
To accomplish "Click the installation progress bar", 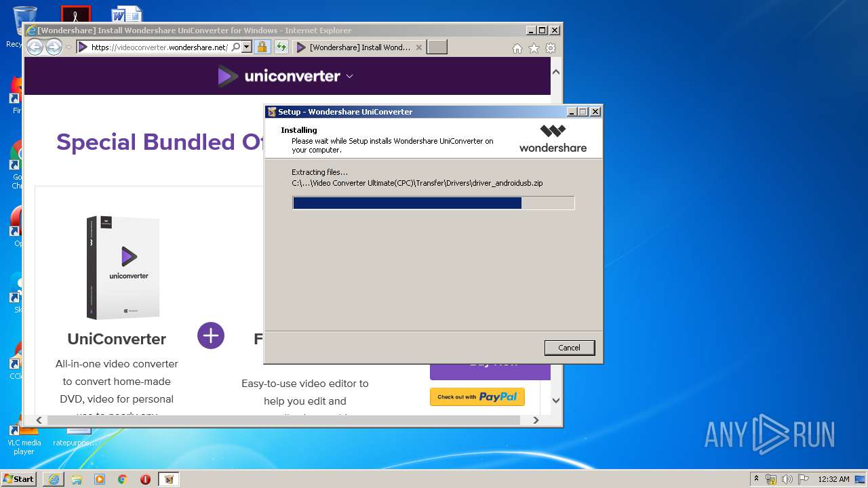I will click(x=433, y=203).
